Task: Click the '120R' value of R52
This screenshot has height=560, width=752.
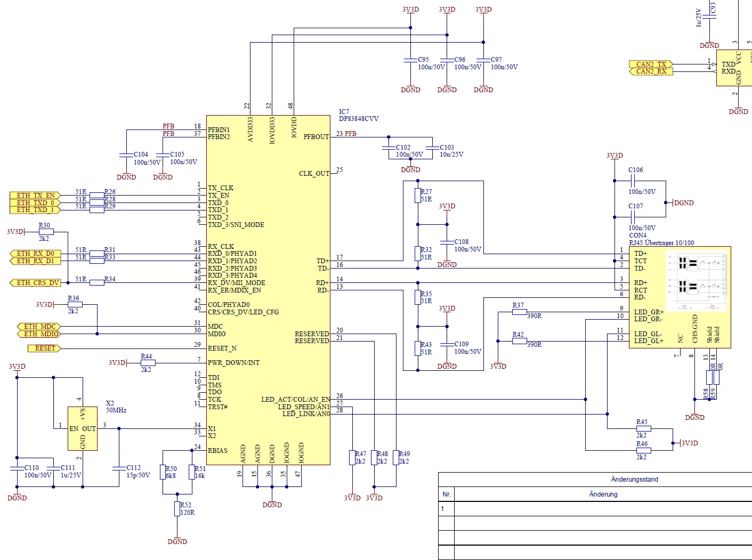Action: [187, 513]
